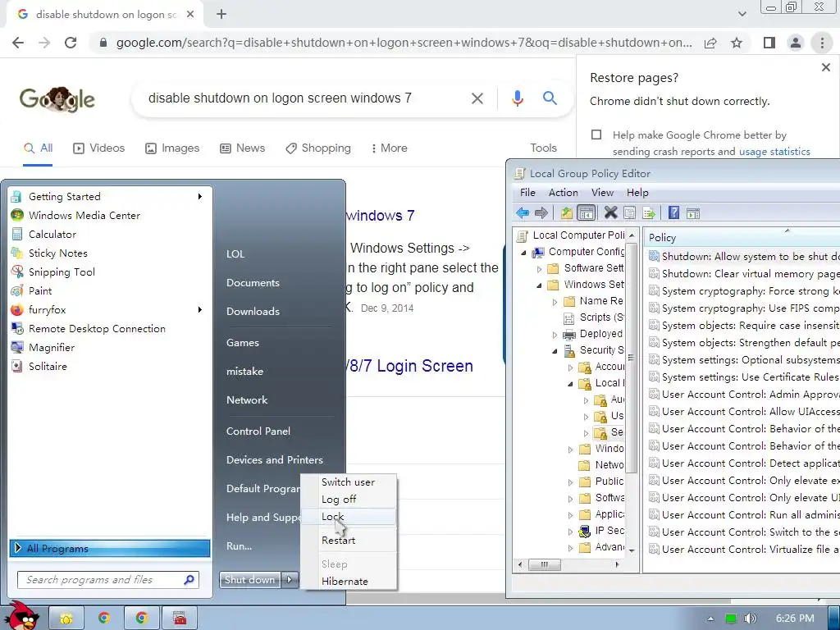The width and height of the screenshot is (840, 630).
Task: Choose Restart from shutdown options
Action: 349,540
